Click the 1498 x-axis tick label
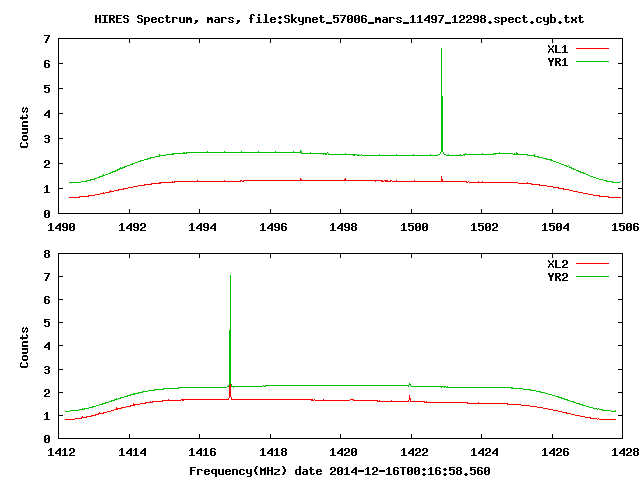The image size is (640, 480). click(x=343, y=227)
